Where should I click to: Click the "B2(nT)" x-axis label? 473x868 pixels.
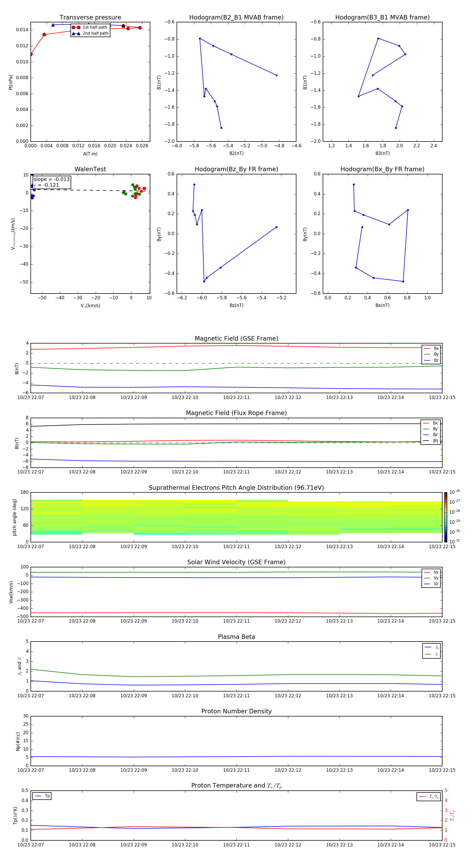[x=236, y=153]
